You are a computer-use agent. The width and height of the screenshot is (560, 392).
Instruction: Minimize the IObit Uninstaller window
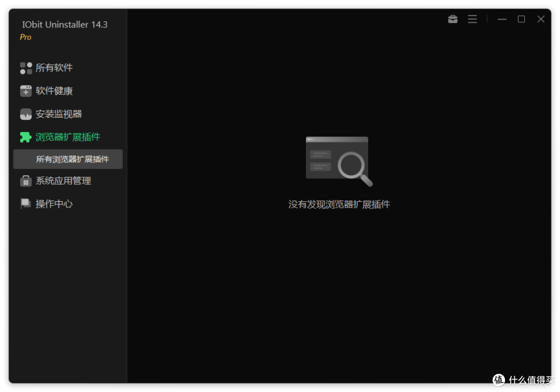(x=502, y=19)
